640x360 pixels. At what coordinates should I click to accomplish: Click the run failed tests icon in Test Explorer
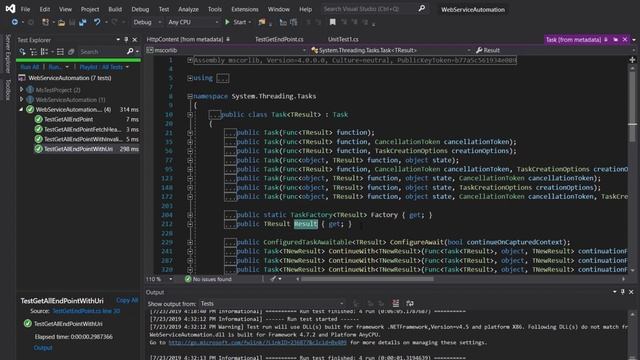[22, 51]
